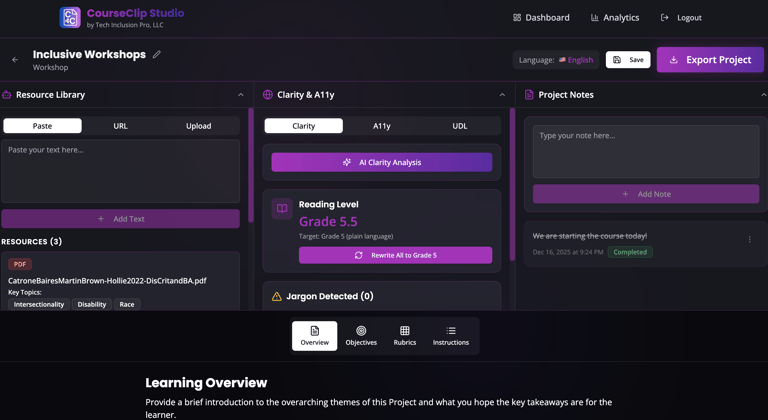Click the Disability topic tag
The width and height of the screenshot is (768, 420).
[x=92, y=304]
